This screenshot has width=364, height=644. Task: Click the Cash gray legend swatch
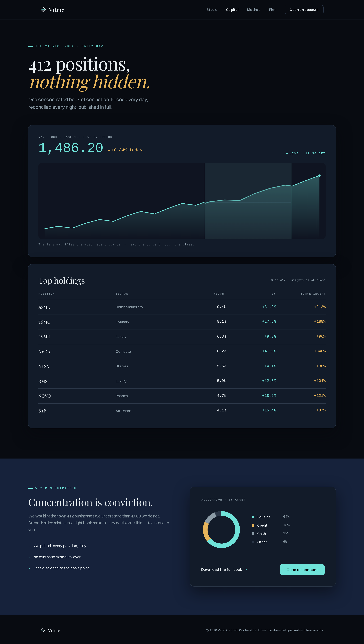tap(253, 534)
